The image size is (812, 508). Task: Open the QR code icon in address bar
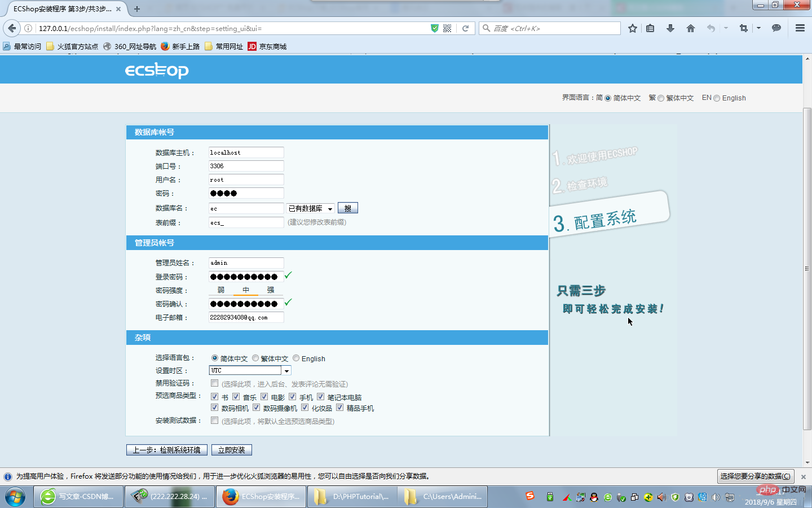[447, 28]
